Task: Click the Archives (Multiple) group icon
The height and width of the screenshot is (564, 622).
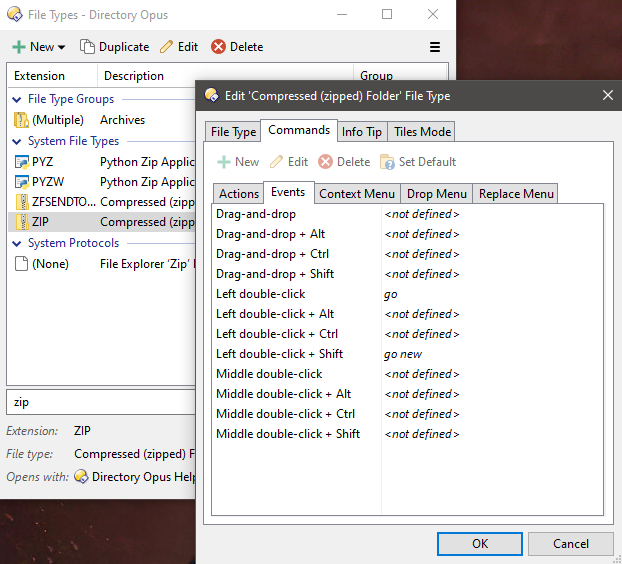Action: 21,120
